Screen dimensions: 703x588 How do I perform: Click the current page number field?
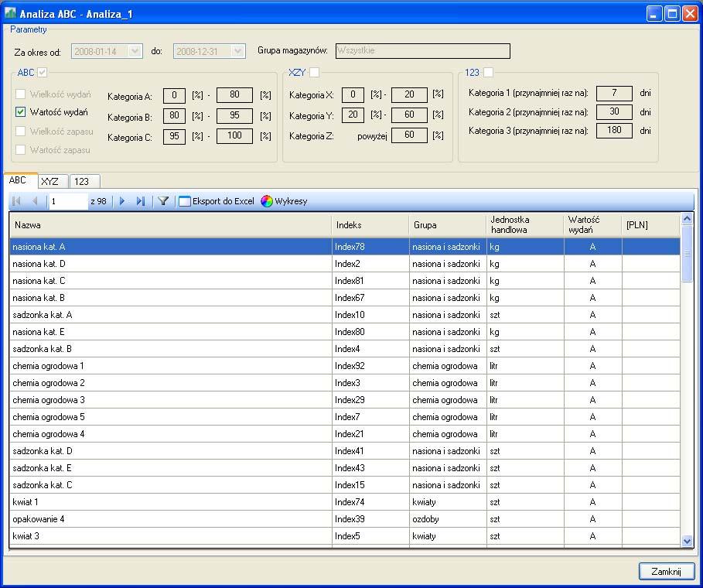pyautogui.click(x=68, y=201)
